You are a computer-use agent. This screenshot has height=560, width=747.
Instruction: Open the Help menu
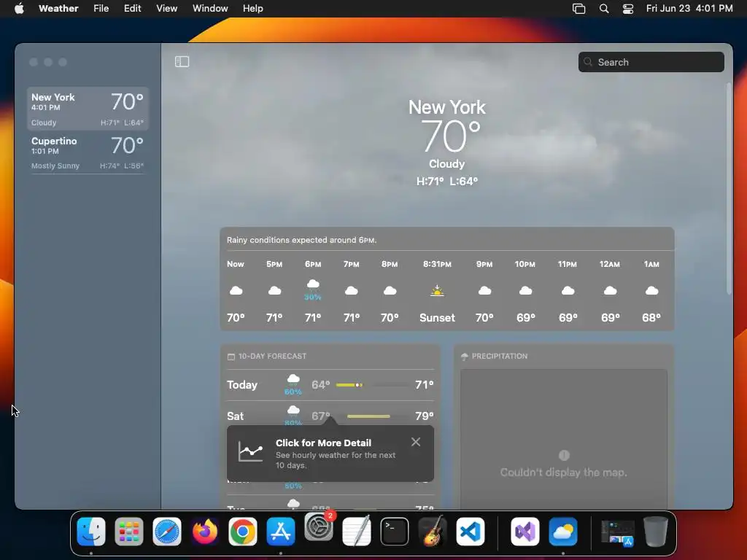point(252,9)
